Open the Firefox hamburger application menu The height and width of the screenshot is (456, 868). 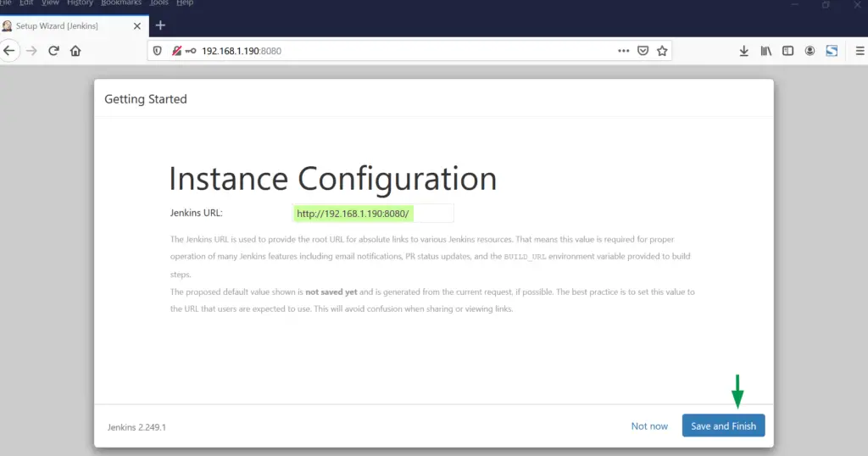(860, 51)
